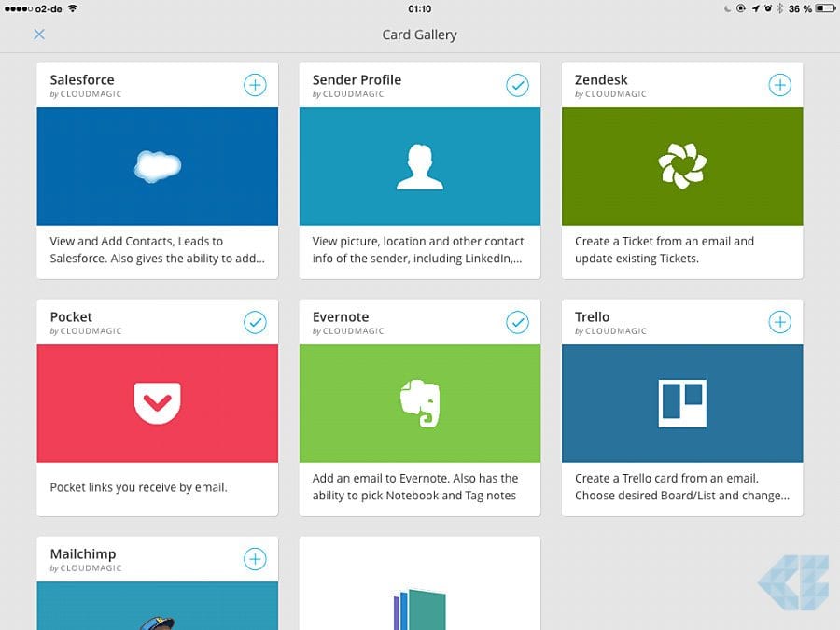The width and height of the screenshot is (840, 630).
Task: Tap the battery indicator in status bar
Action: [x=826, y=8]
